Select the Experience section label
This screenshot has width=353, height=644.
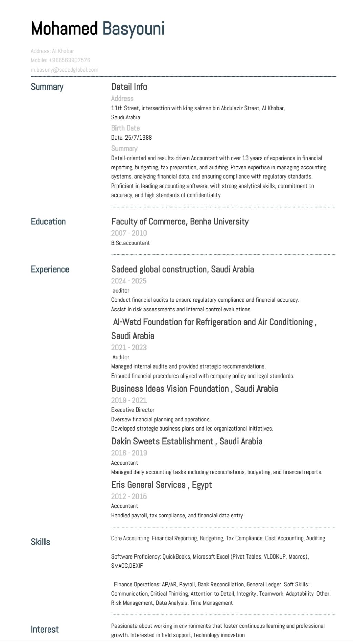(x=50, y=269)
